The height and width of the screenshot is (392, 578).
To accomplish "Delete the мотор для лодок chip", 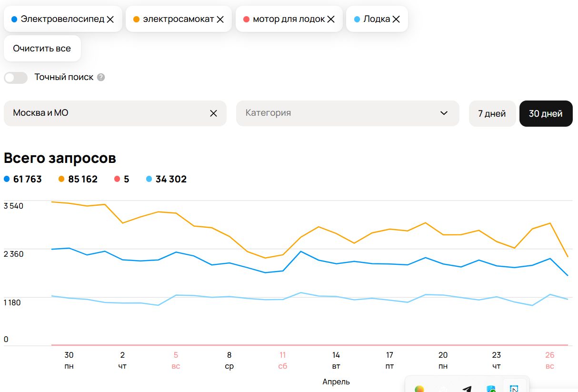I will coord(331,20).
